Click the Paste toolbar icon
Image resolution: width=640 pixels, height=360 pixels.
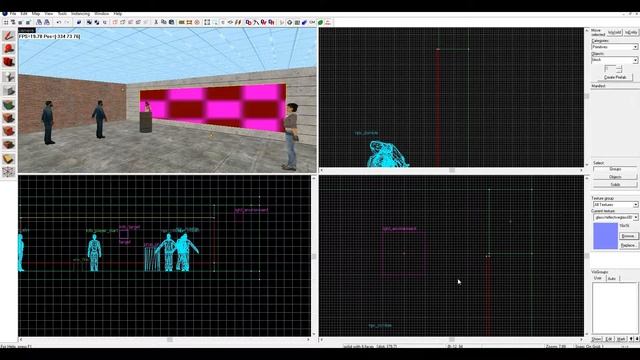(x=171, y=22)
